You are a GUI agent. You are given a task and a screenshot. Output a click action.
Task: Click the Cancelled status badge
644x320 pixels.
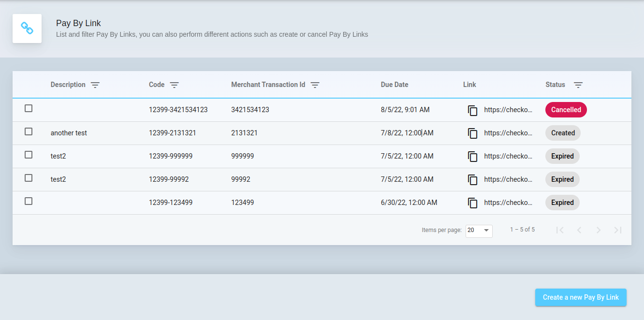(566, 110)
